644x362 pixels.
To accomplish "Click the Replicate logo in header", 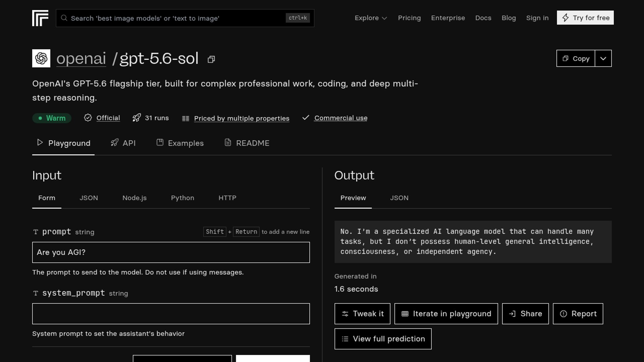I will click(40, 18).
